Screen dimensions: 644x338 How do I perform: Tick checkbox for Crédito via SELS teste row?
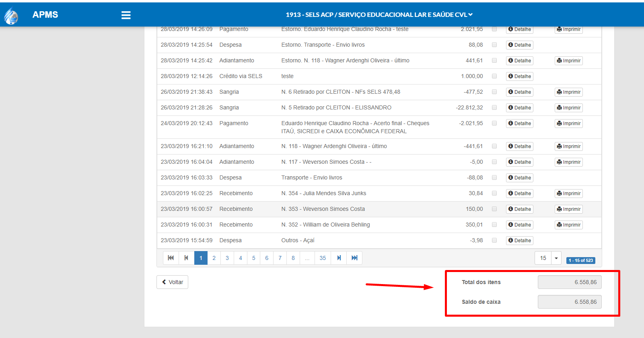(494, 76)
